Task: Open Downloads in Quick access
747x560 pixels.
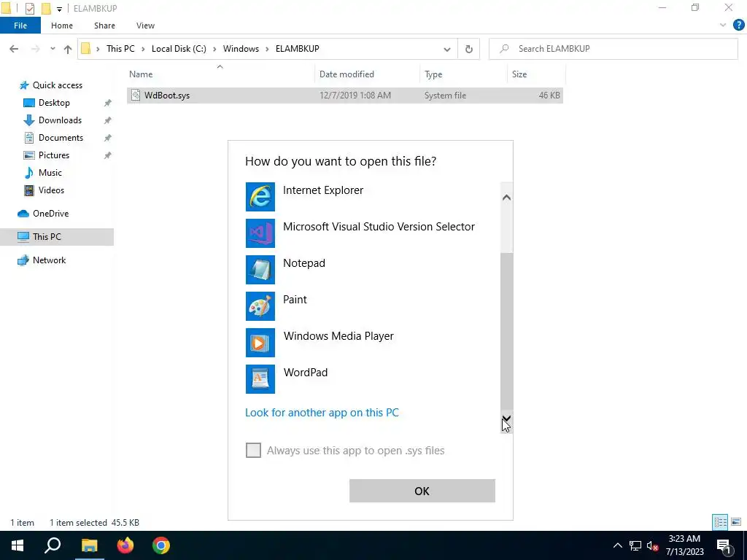Action: pos(60,120)
